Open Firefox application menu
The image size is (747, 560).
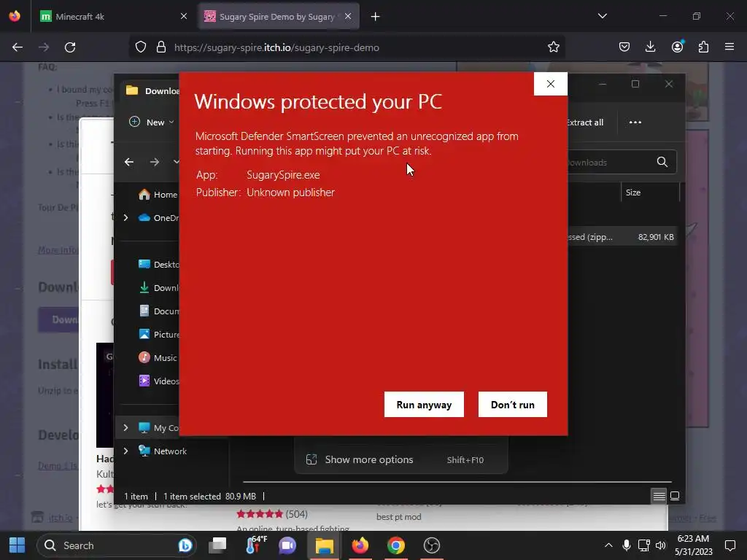pyautogui.click(x=729, y=47)
